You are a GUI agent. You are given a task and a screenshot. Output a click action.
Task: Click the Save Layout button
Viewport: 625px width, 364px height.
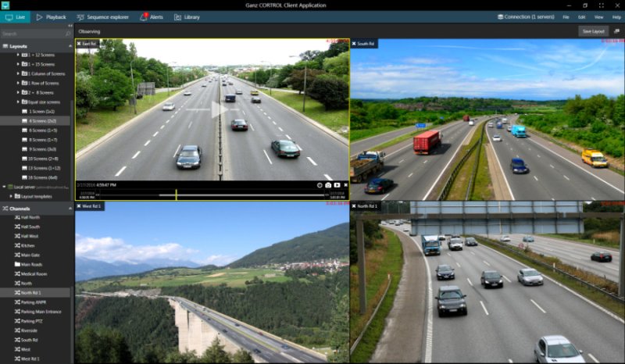point(593,31)
